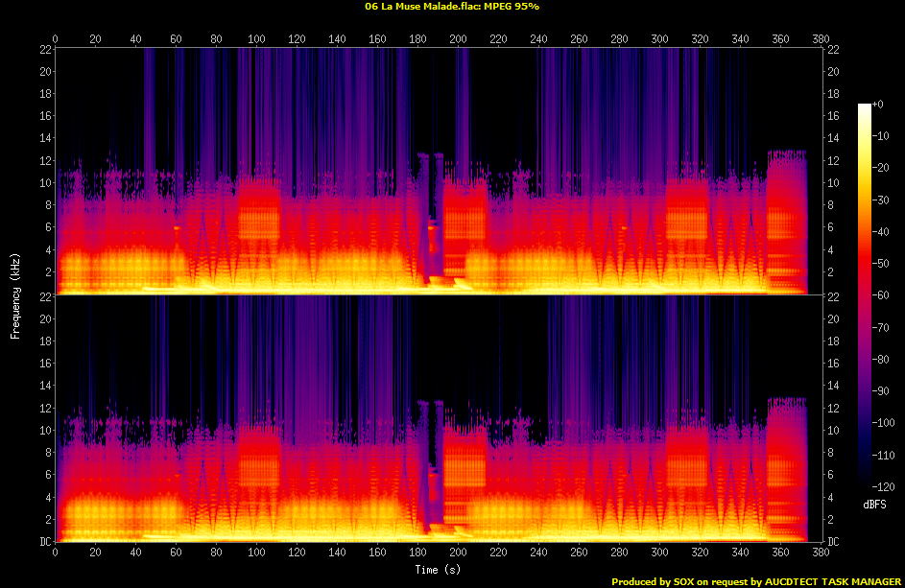Click the "DC" label at the bottom-left axis
This screenshot has width=905, height=588.
tap(43, 541)
